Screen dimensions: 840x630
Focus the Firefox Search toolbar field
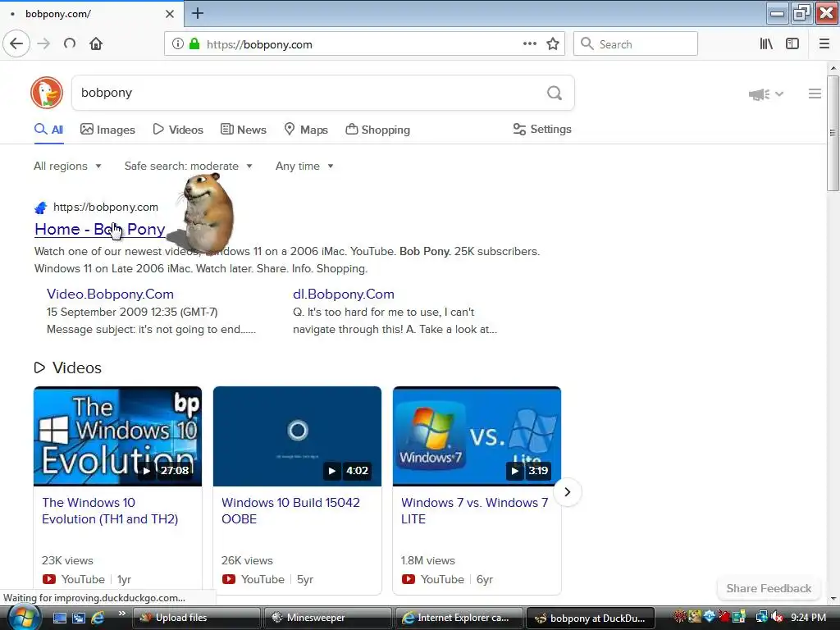pyautogui.click(x=636, y=44)
